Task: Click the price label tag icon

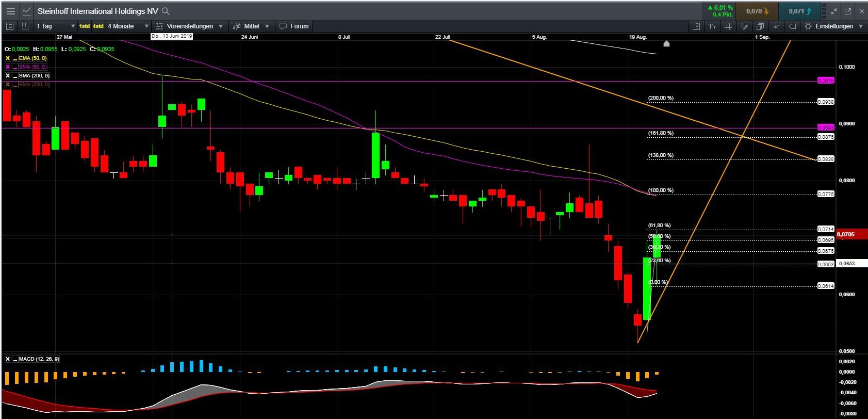Action: coord(792,26)
